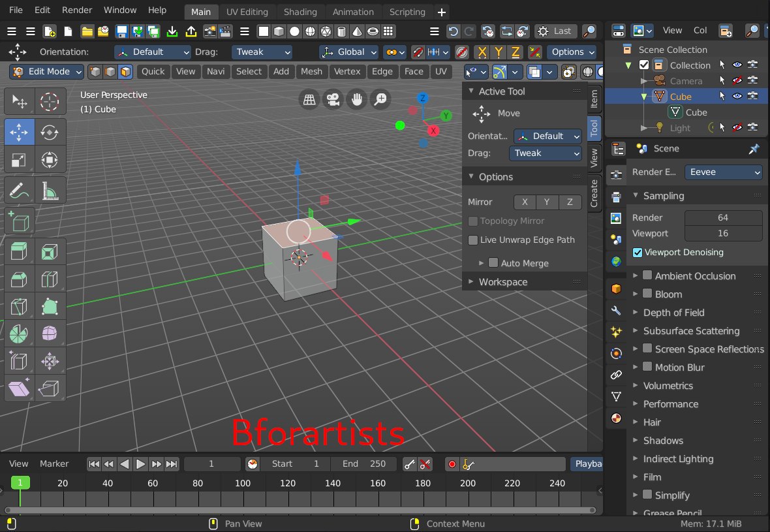Open Drag Tweak dropdown in sidebar
Image resolution: width=770 pixels, height=532 pixels.
point(545,153)
